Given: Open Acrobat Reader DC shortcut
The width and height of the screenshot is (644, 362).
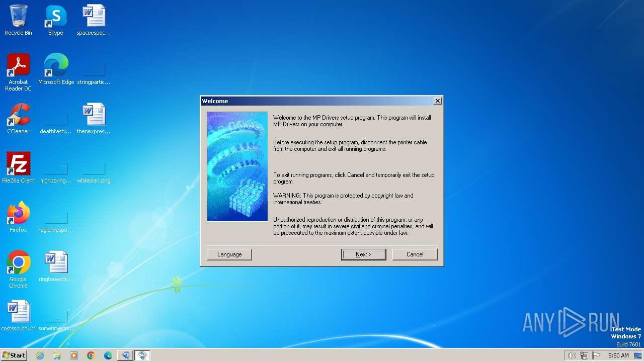Looking at the screenshot, I should pyautogui.click(x=18, y=72).
